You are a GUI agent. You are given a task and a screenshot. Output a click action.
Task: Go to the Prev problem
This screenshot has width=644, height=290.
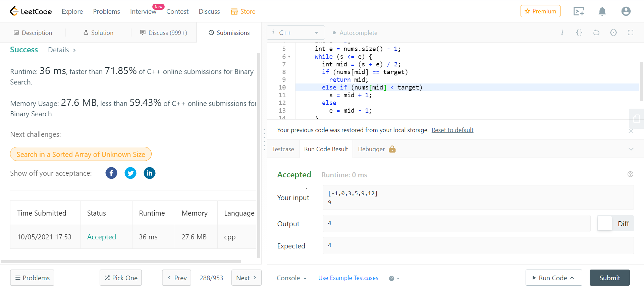point(177,278)
